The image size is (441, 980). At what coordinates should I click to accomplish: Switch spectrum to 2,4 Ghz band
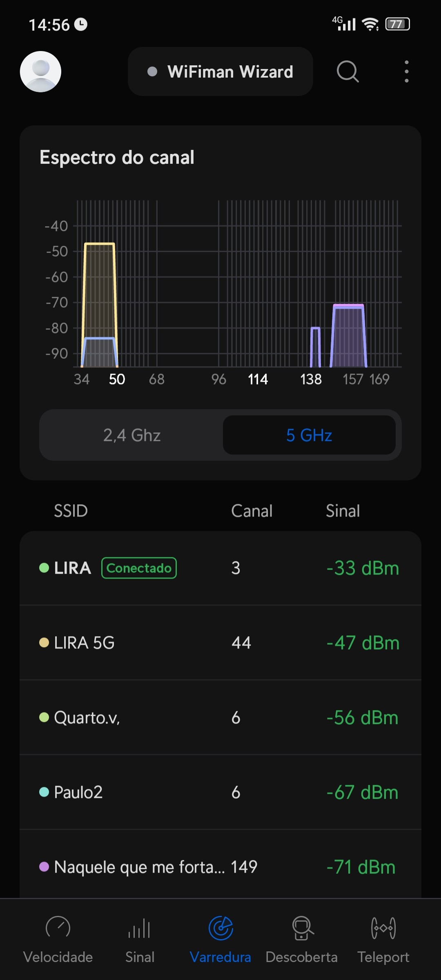point(132,435)
